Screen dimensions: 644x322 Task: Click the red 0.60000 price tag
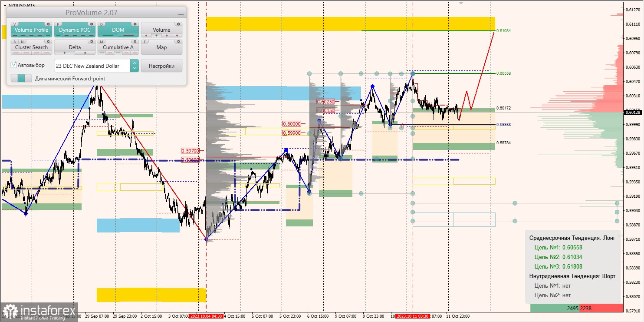292,124
